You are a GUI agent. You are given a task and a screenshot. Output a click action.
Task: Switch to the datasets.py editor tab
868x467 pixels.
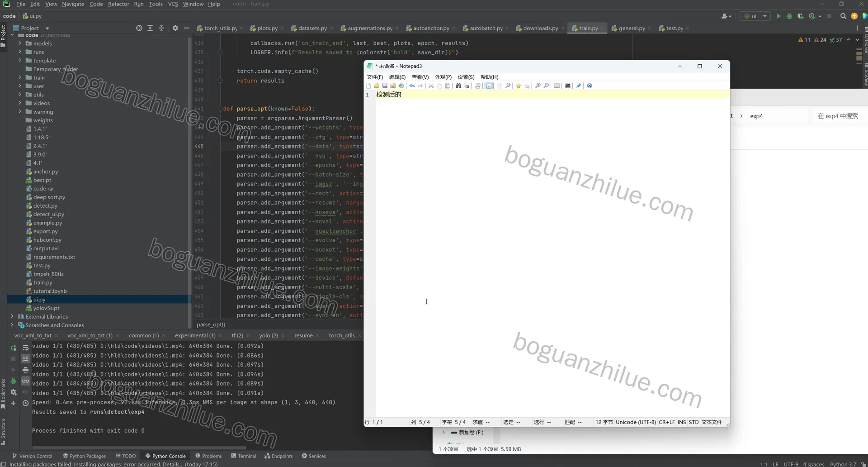pyautogui.click(x=312, y=28)
